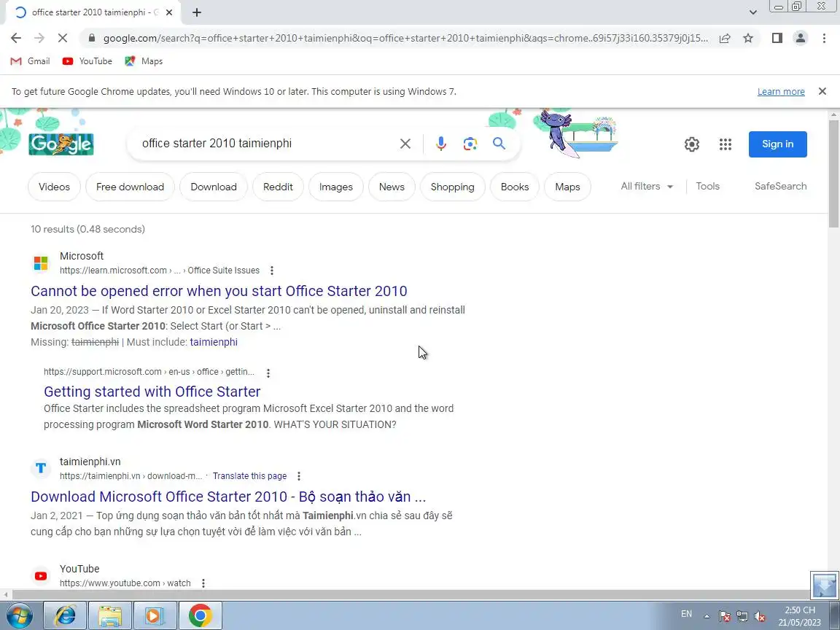Click Must include taimienphi link
840x630 pixels.
click(214, 342)
